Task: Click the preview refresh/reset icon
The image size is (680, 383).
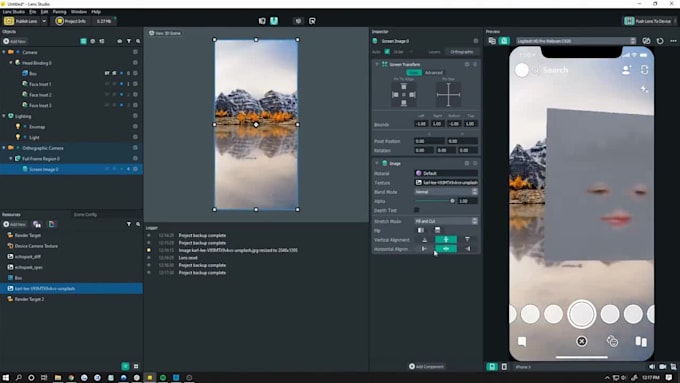Action: (x=660, y=41)
